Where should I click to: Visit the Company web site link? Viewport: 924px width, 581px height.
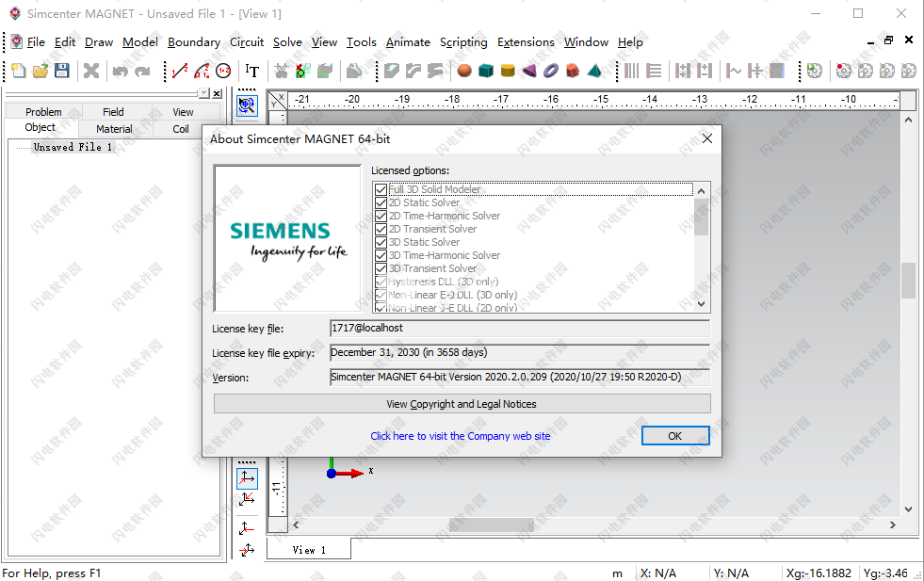(x=461, y=436)
